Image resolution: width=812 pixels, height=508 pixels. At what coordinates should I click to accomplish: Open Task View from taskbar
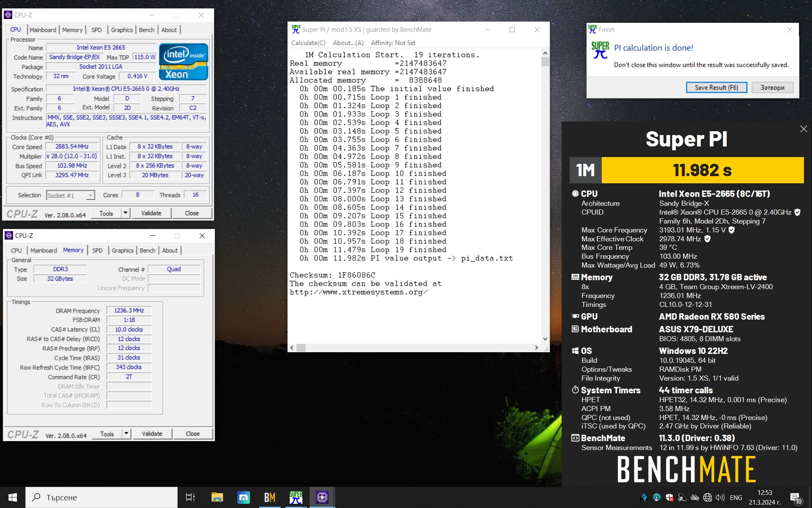pyautogui.click(x=190, y=497)
